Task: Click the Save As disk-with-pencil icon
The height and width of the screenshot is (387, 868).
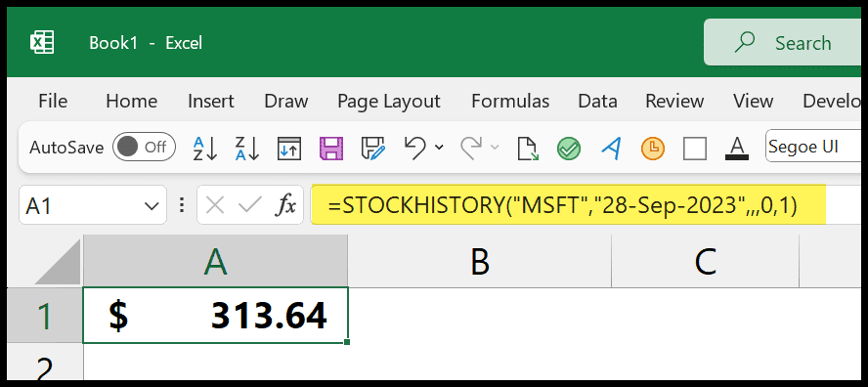Action: pyautogui.click(x=373, y=149)
